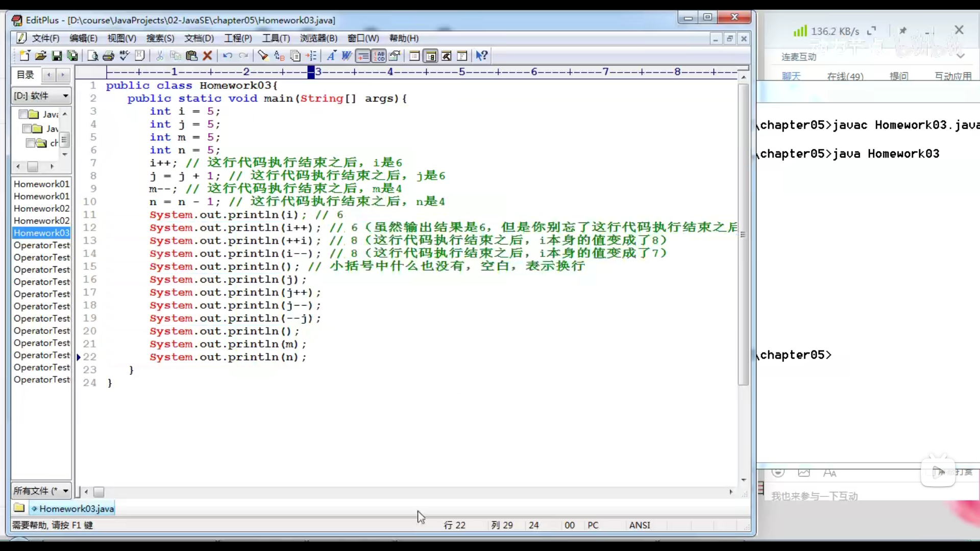Click the Save All icon

(x=73, y=56)
